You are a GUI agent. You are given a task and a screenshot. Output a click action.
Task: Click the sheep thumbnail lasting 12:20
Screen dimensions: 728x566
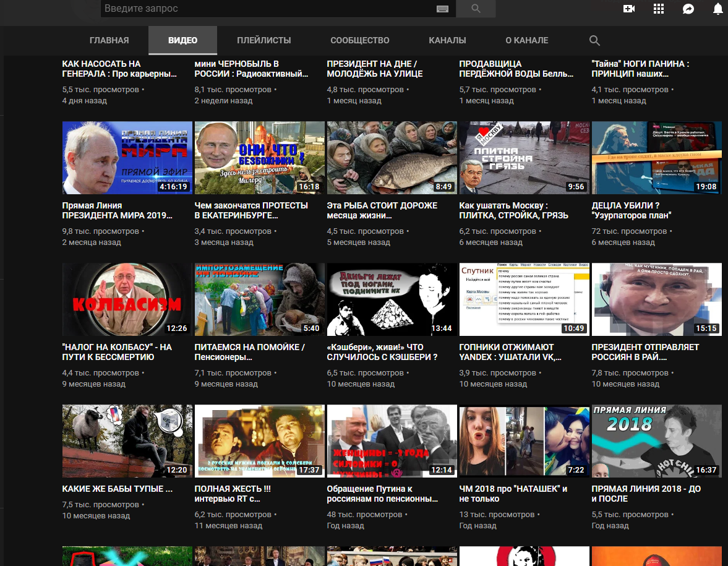(x=127, y=441)
